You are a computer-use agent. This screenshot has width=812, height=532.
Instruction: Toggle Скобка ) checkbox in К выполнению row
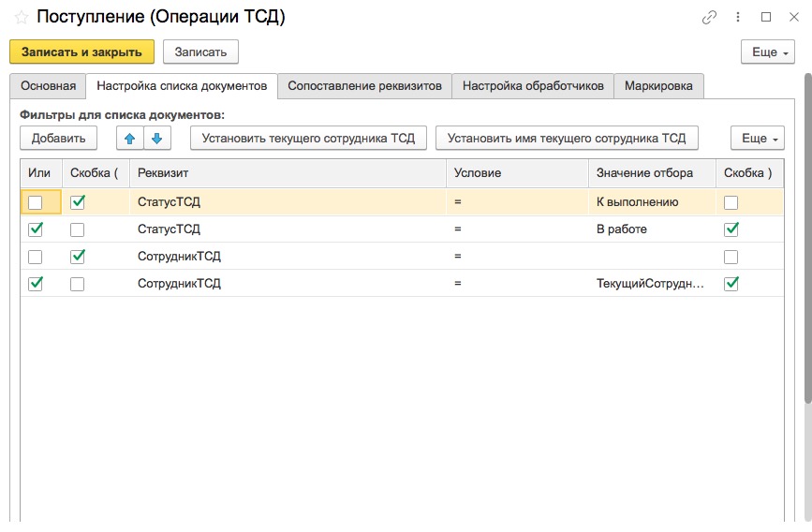pos(731,202)
